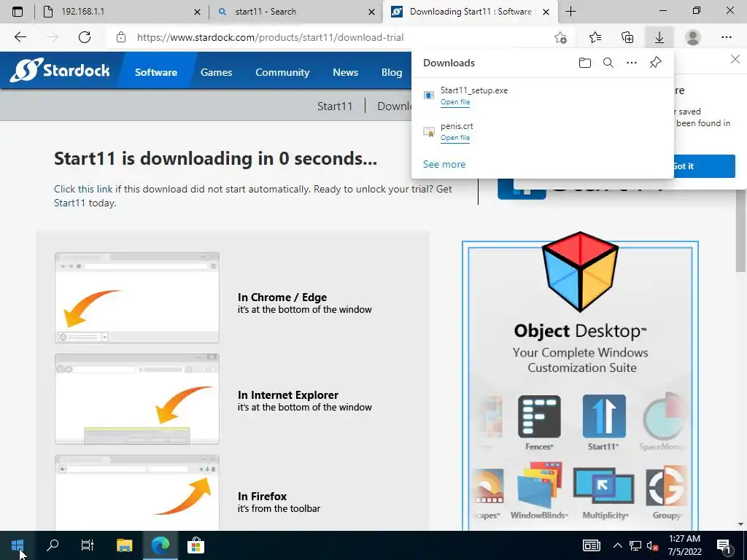Screen dimensions: 747x560
Task: Open Microsoft Store from the taskbar
Action: pos(196,545)
